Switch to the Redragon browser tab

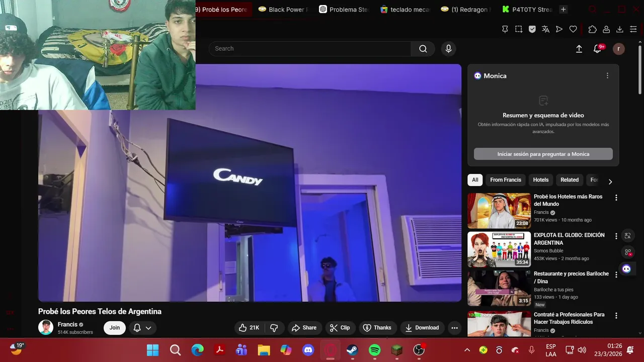click(465, 10)
